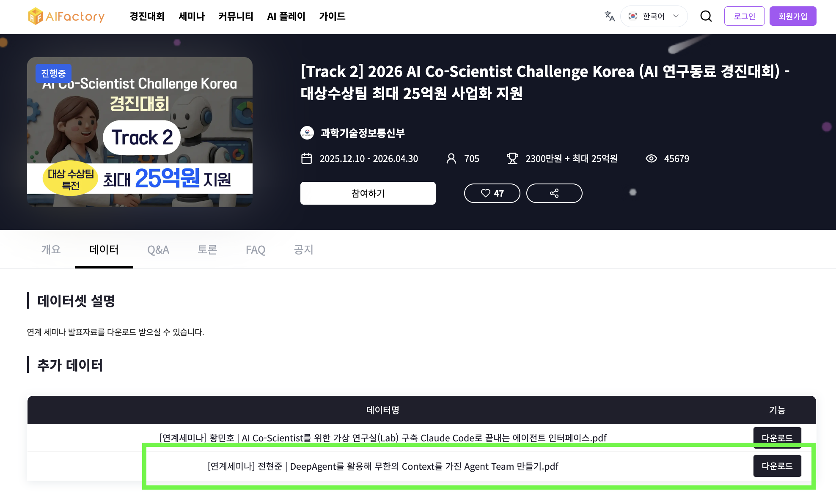Click the 과학기술정보통신부 organizer logo
The width and height of the screenshot is (836, 504).
click(307, 133)
